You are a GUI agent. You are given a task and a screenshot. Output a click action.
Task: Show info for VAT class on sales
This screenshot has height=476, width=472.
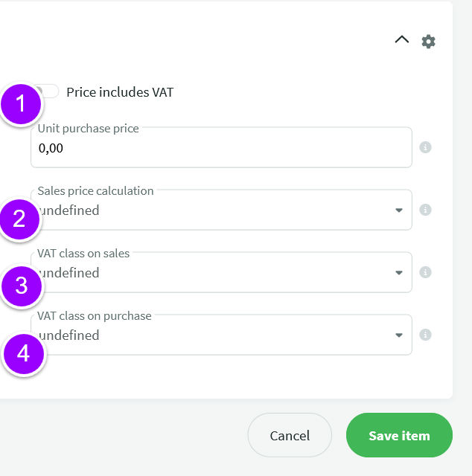(426, 272)
